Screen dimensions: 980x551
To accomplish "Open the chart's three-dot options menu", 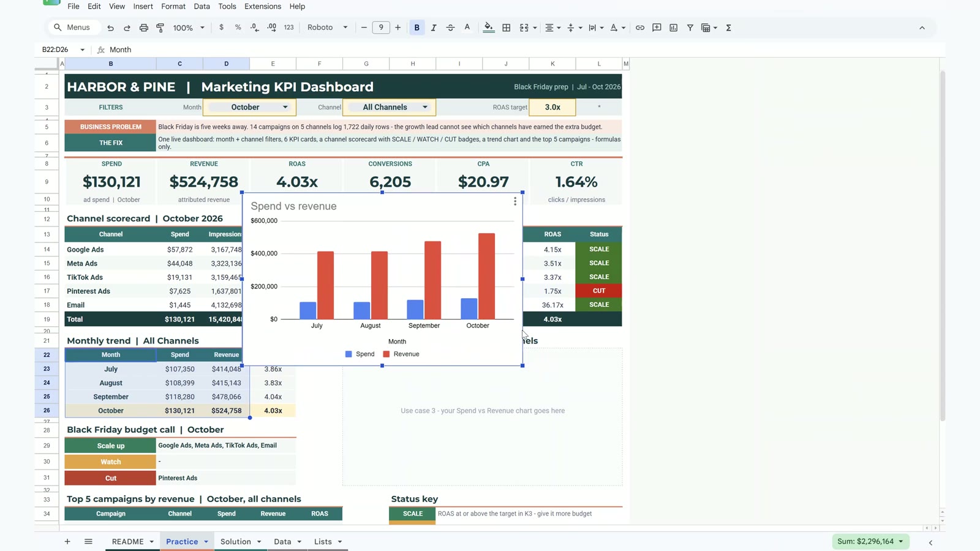I will pyautogui.click(x=515, y=201).
